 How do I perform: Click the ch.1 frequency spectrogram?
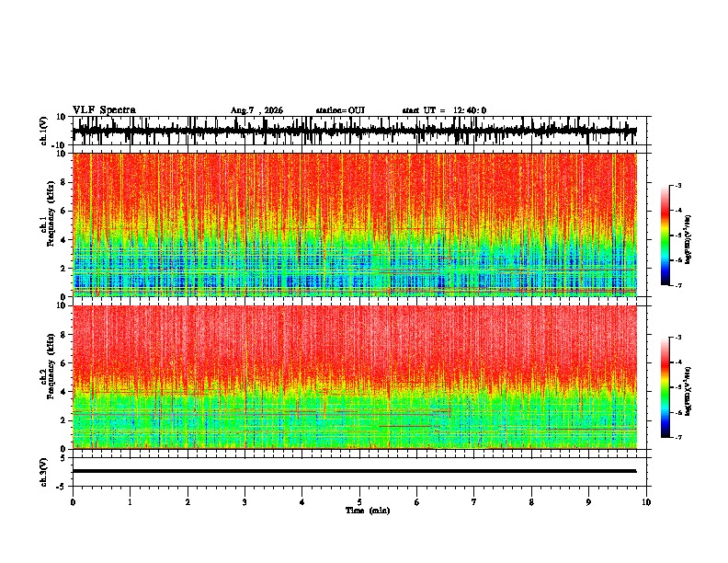pyautogui.click(x=355, y=224)
